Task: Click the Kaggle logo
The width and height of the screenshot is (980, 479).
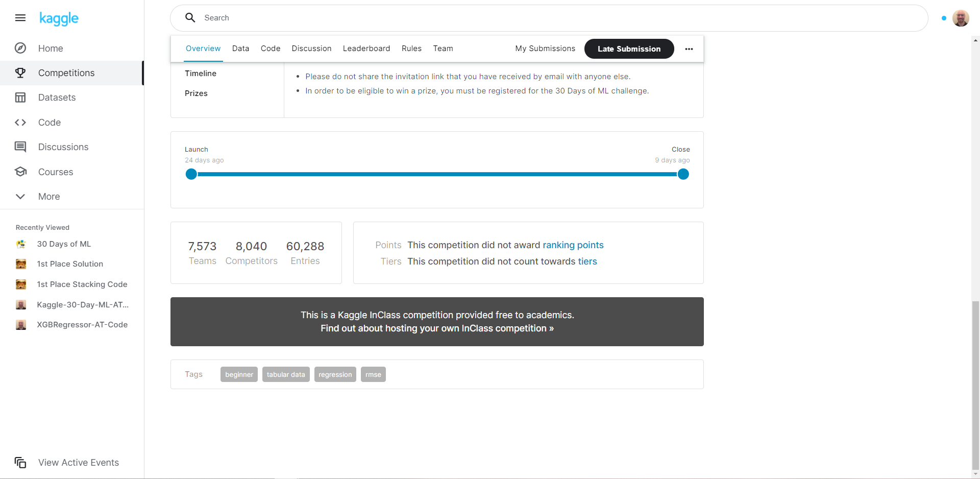Action: coord(59,19)
